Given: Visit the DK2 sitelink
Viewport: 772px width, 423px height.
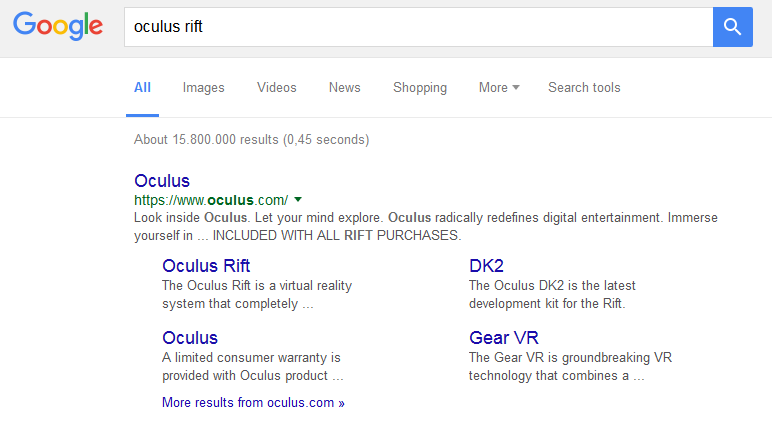Looking at the screenshot, I should (x=486, y=266).
